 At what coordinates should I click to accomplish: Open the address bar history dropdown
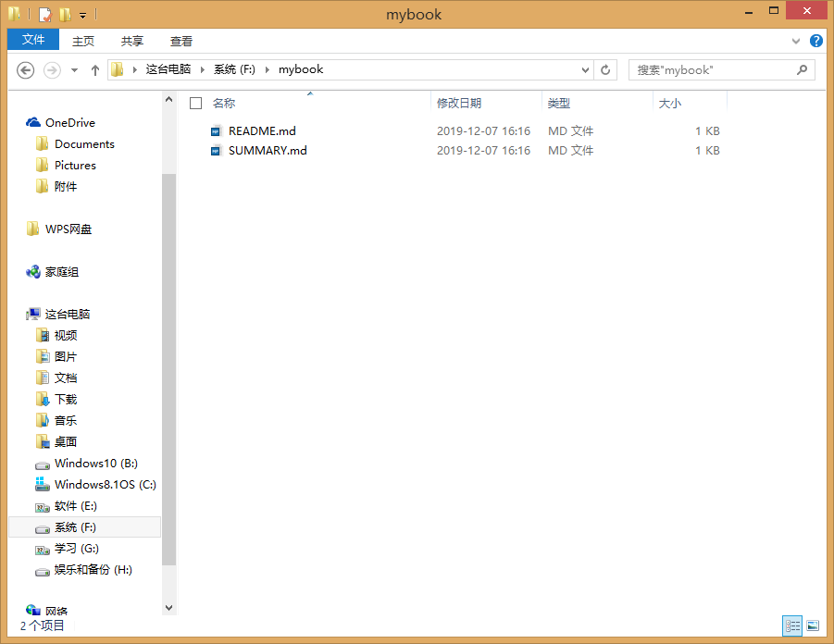585,69
